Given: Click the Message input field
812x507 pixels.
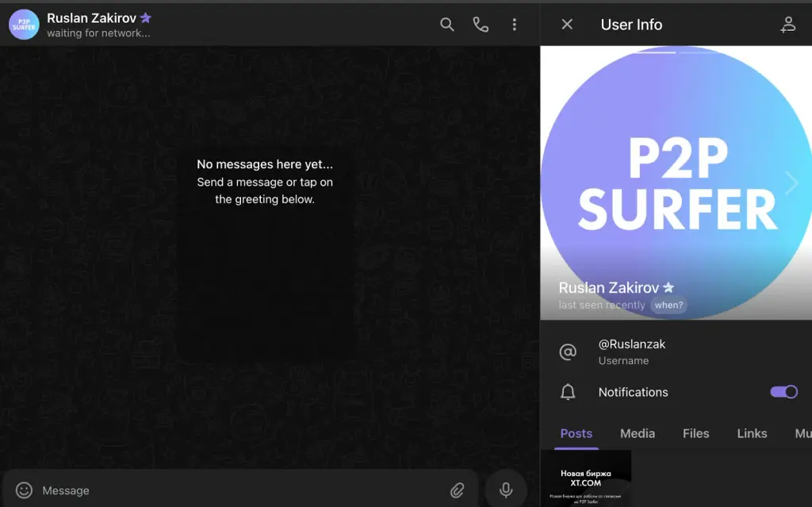Looking at the screenshot, I should 240,490.
